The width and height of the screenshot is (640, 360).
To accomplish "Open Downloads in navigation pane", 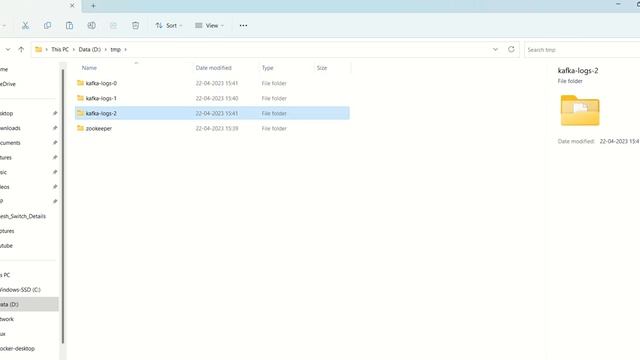I will coord(10,128).
